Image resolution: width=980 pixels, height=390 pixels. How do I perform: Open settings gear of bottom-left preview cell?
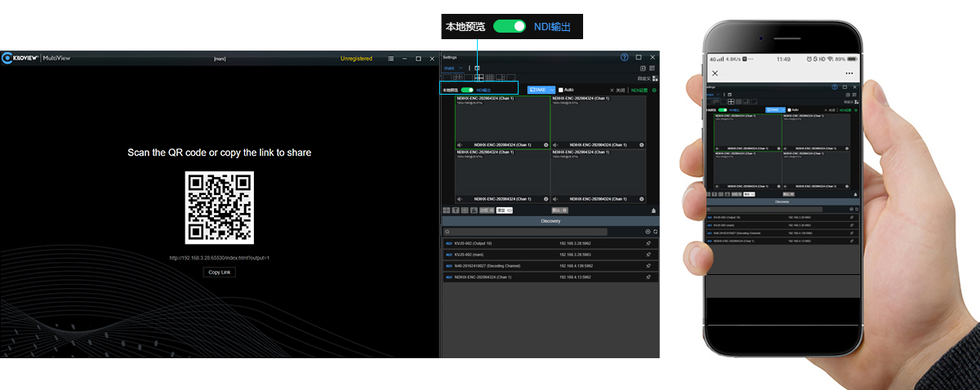click(546, 199)
